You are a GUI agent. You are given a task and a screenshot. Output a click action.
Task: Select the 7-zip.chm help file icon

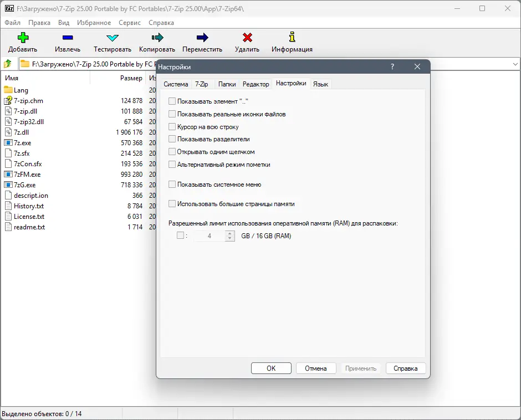pos(8,100)
